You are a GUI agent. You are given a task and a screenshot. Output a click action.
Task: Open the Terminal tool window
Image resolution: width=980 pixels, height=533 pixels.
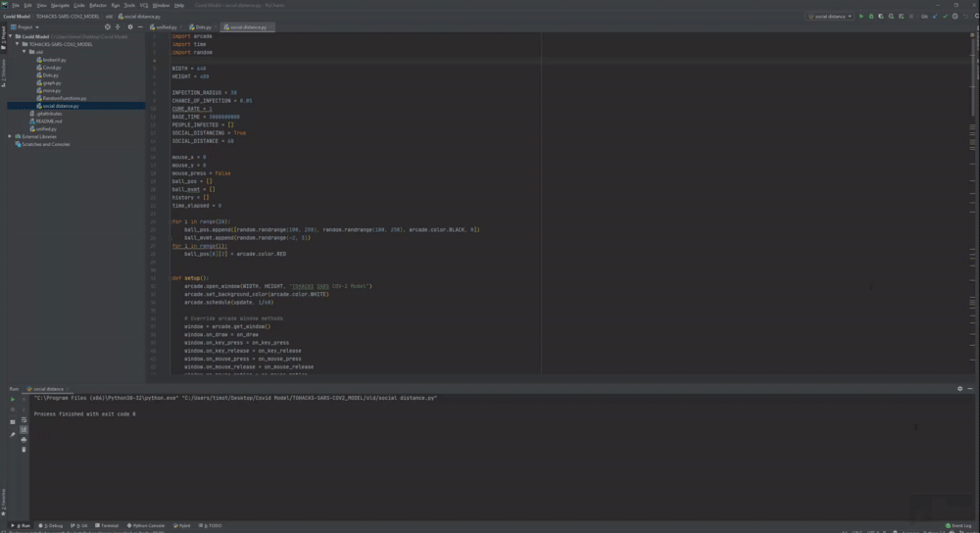tap(107, 525)
